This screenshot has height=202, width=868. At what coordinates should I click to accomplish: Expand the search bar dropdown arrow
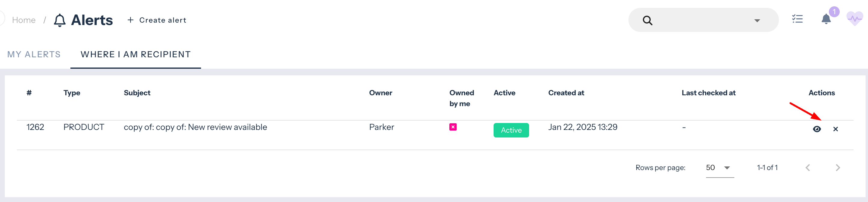coord(757,21)
